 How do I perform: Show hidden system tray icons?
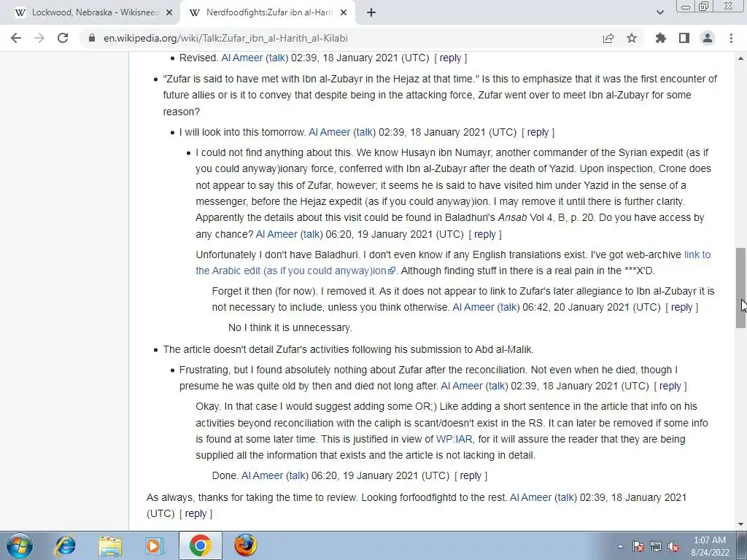pos(620,546)
